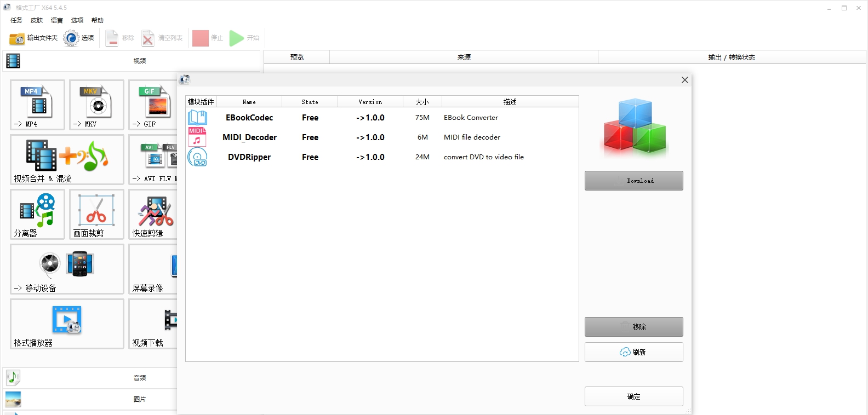
Task: Click the MIDI_Decoder plugin icon
Action: pos(197,137)
